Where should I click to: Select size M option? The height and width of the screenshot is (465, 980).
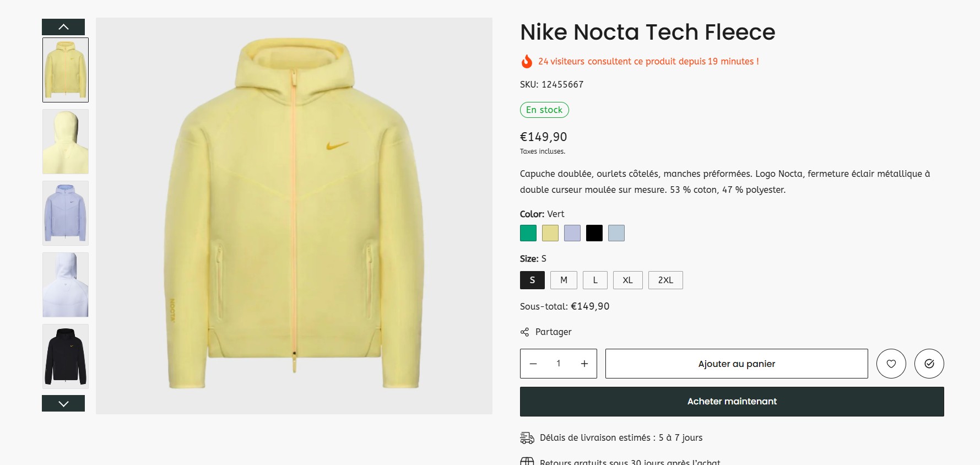click(x=564, y=280)
